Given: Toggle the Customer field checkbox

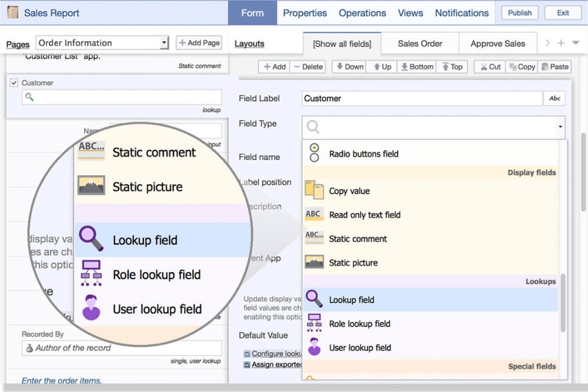Looking at the screenshot, I should pyautogui.click(x=14, y=83).
